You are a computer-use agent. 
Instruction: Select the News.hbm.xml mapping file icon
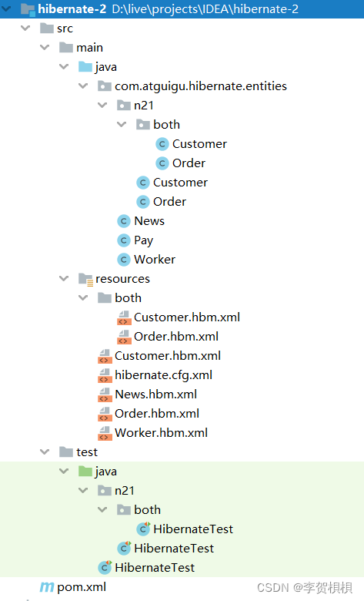[x=105, y=395]
